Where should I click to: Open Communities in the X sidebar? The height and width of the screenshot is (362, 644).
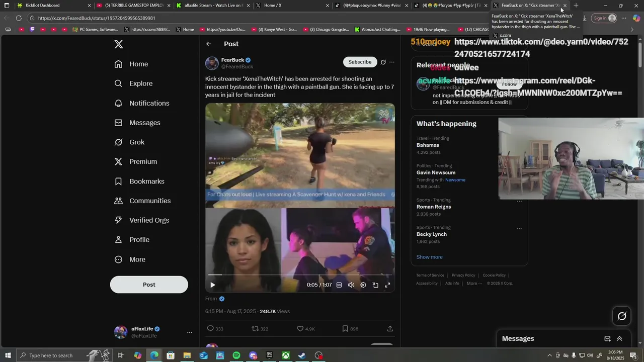pos(142,201)
